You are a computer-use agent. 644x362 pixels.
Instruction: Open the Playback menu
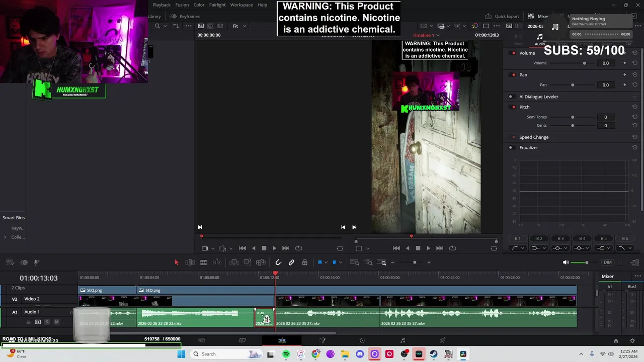[162, 5]
